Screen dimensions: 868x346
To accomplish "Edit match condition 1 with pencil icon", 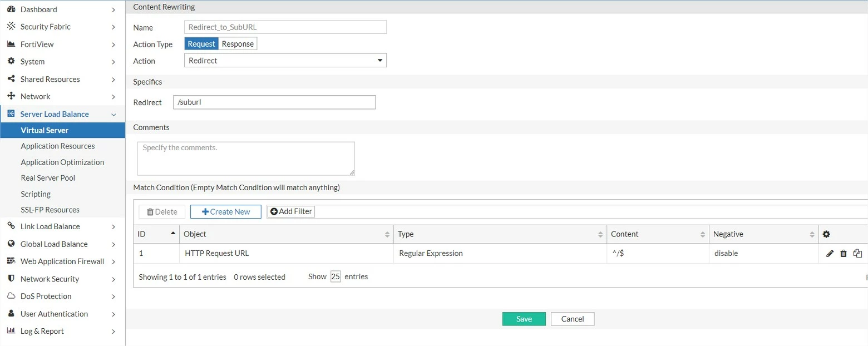I will pyautogui.click(x=830, y=253).
